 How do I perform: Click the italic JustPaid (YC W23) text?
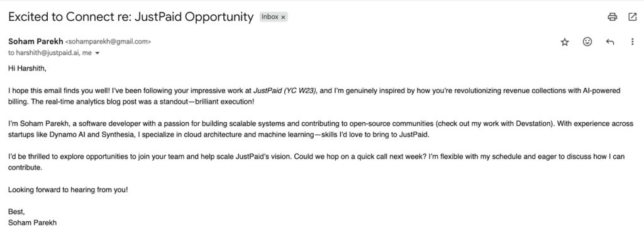[285, 91]
